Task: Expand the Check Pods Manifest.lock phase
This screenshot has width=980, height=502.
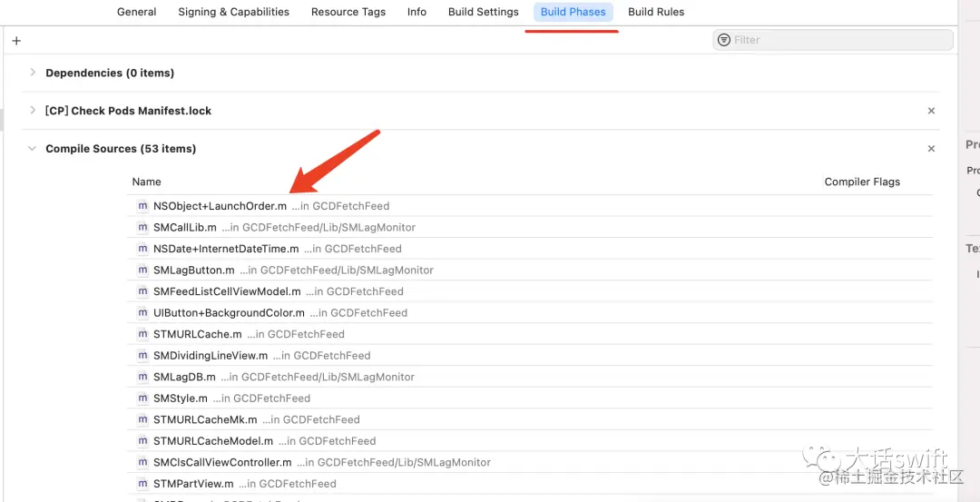Action: (x=33, y=111)
